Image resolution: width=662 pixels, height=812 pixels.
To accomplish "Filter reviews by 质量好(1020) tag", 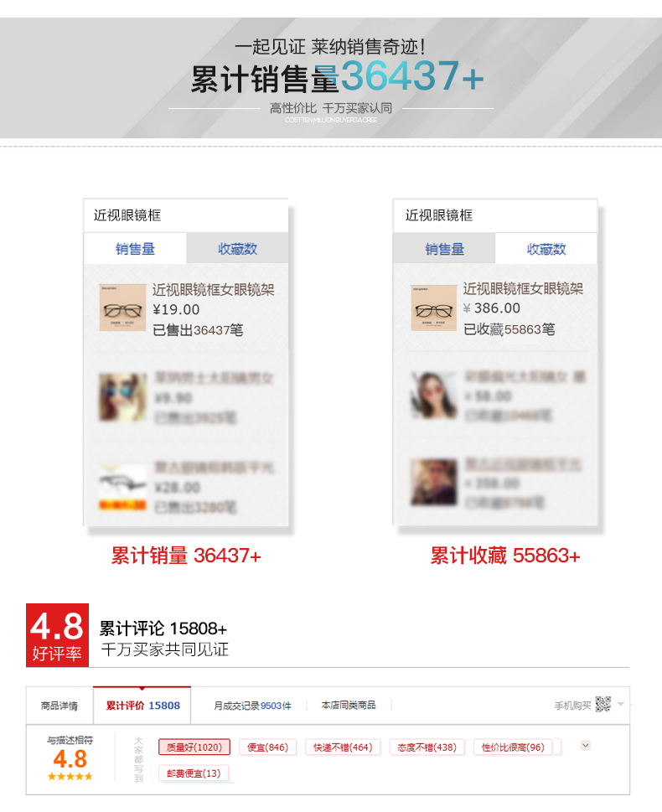I will pyautogui.click(x=194, y=747).
